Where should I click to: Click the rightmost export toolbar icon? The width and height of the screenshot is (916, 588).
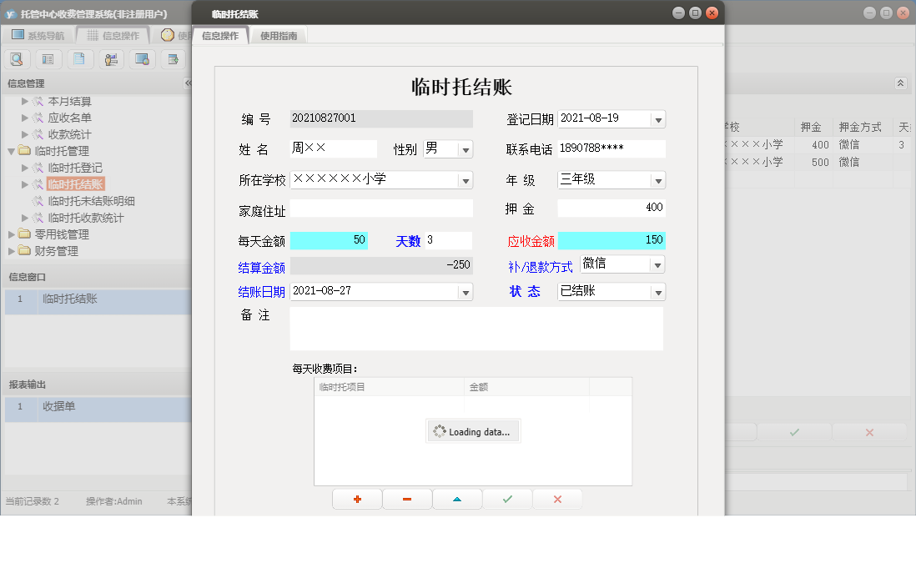coord(173,58)
